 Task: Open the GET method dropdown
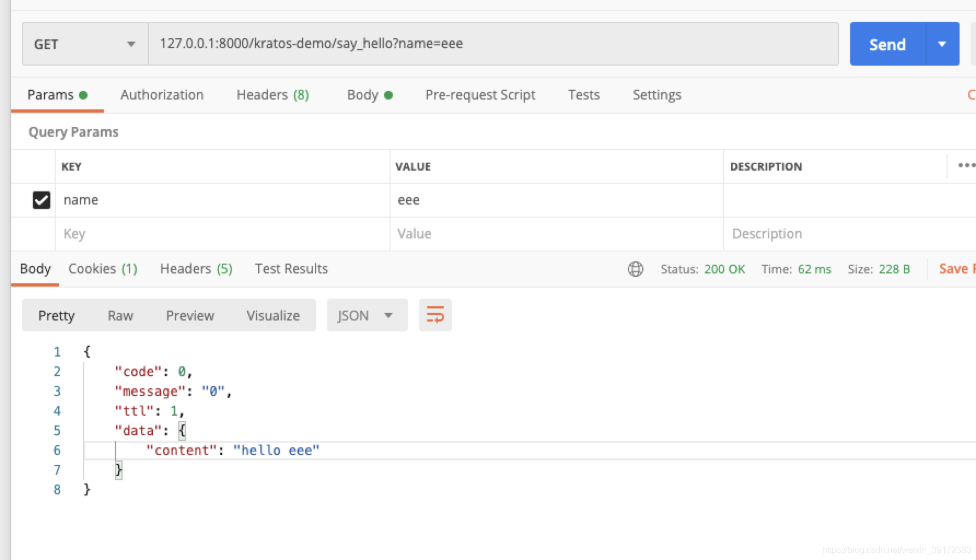[85, 44]
